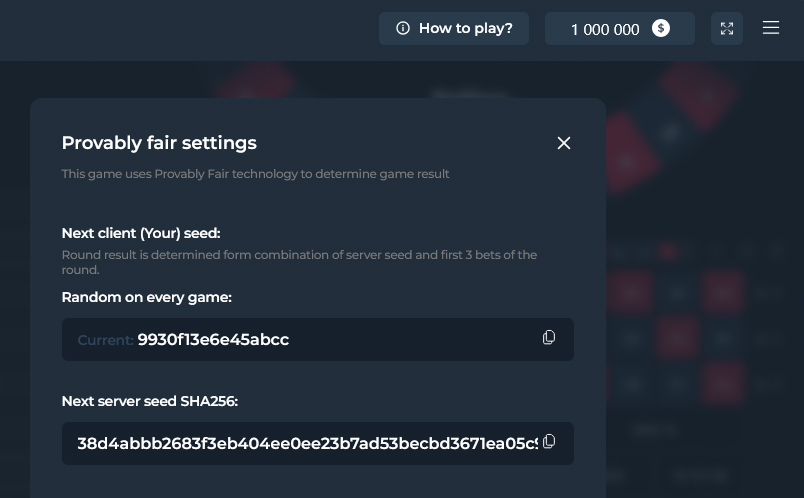Click the Round result explanation paragraph
The image size is (804, 498).
click(299, 262)
